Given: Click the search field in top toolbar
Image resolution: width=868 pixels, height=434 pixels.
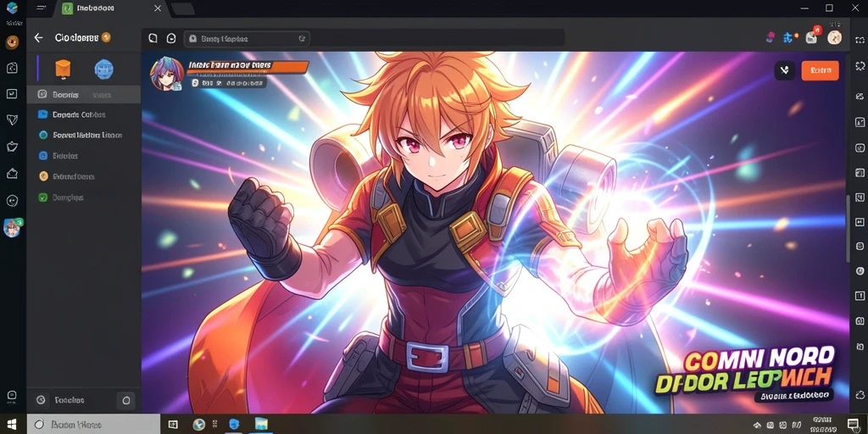Looking at the screenshot, I should (x=247, y=39).
